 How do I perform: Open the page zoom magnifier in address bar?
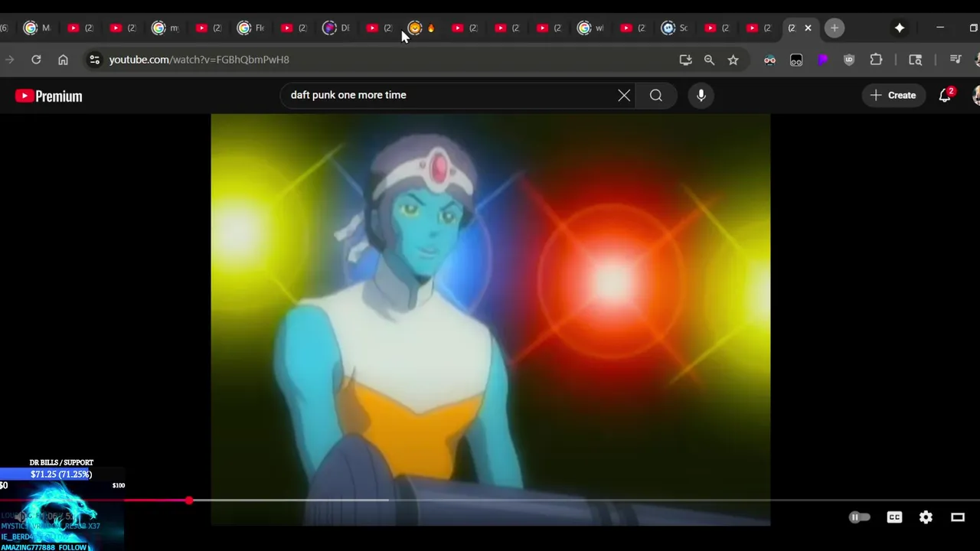(x=709, y=60)
